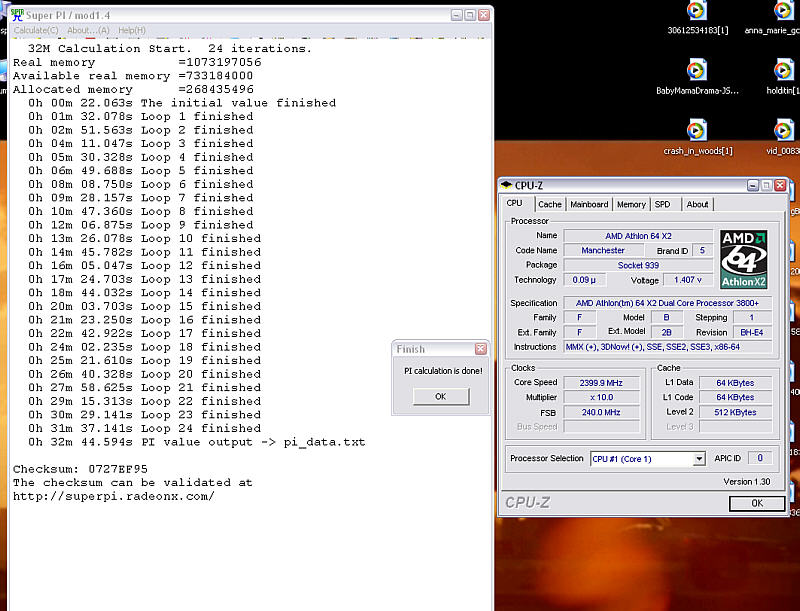This screenshot has width=800, height=611.
Task: Click the Level 2 value 512 KBytes
Action: [x=735, y=412]
